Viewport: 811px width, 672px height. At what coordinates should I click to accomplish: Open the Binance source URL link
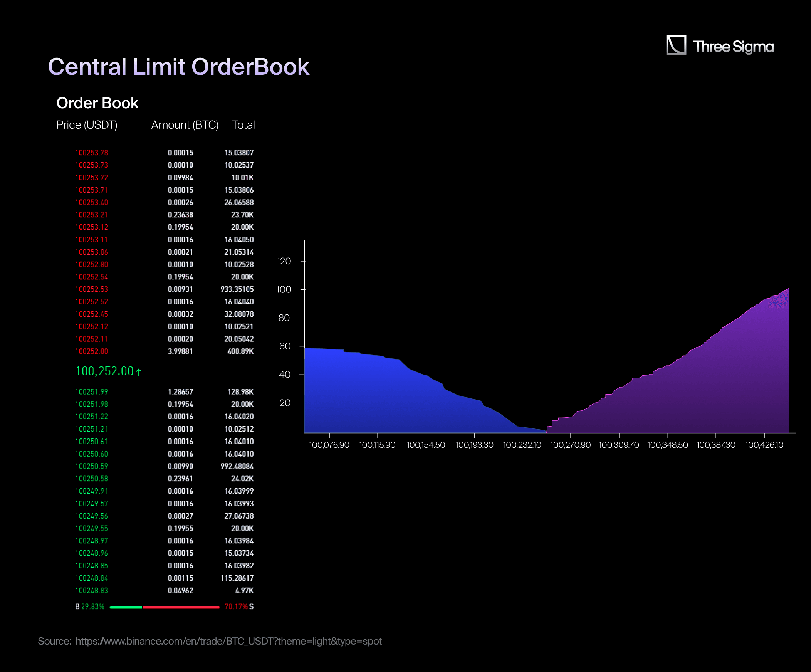[228, 641]
